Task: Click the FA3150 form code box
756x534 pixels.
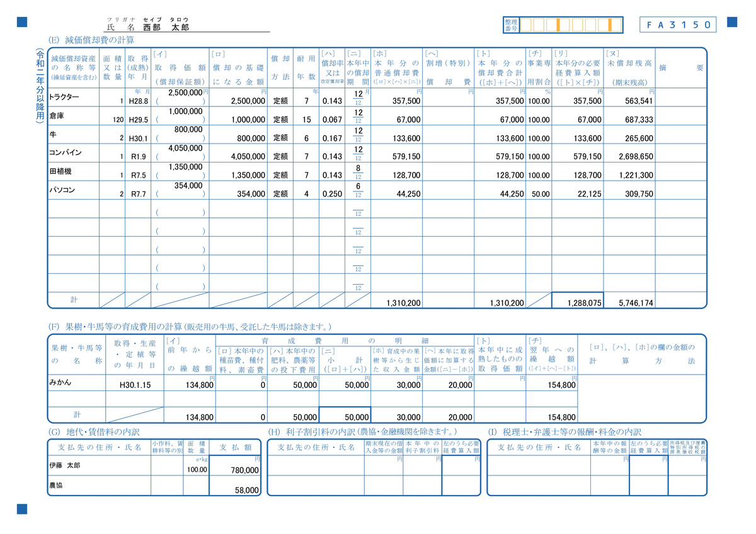Action: 678,25
